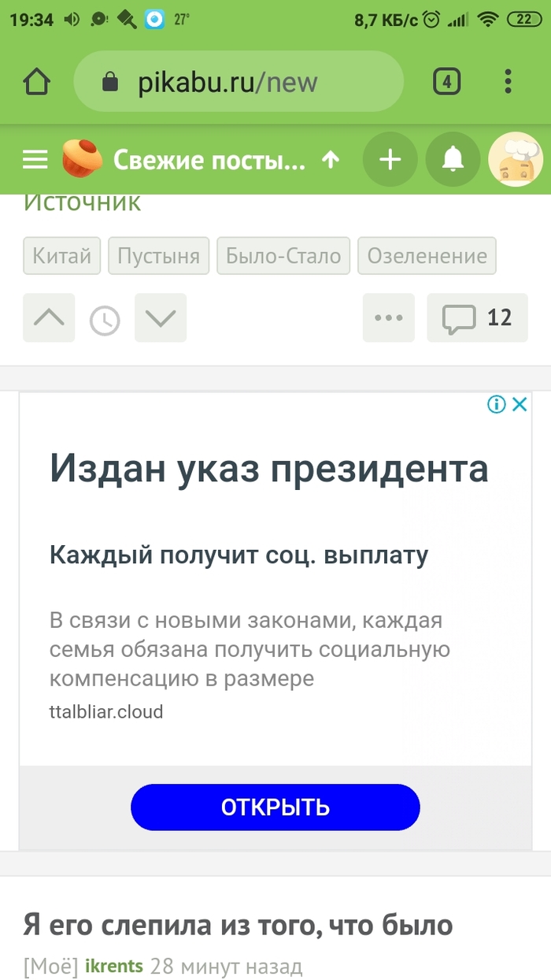The image size is (551, 980).
Task: Upvote the post with the up arrow
Action: click(x=49, y=317)
